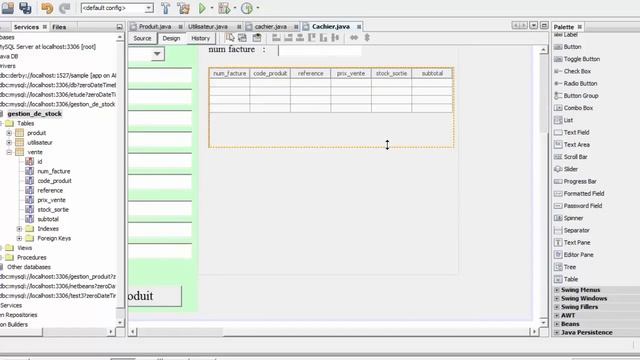Open dropdown arrow next to Profile icon
The image size is (640, 360).
click(x=258, y=8)
